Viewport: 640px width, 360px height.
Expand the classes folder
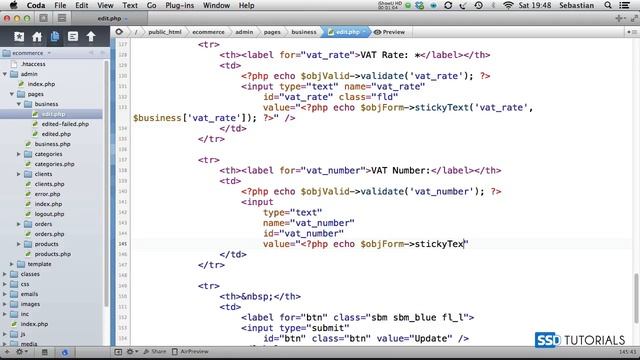[x=5, y=274]
